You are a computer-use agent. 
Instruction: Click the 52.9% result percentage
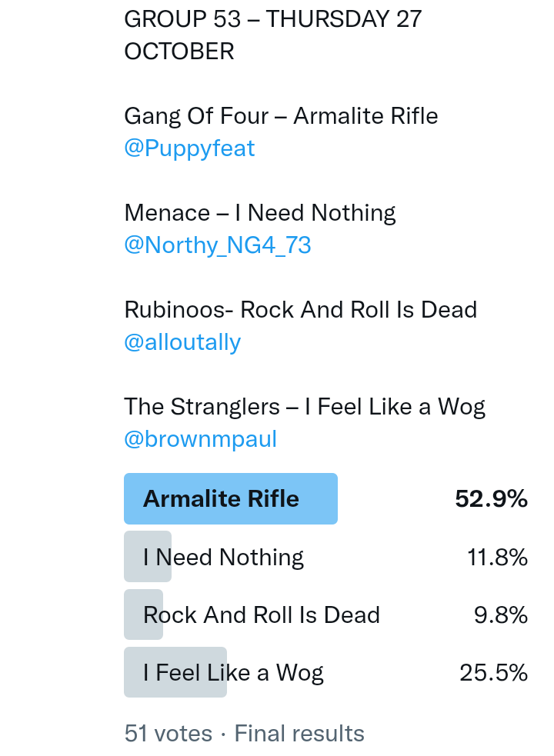coord(491,499)
